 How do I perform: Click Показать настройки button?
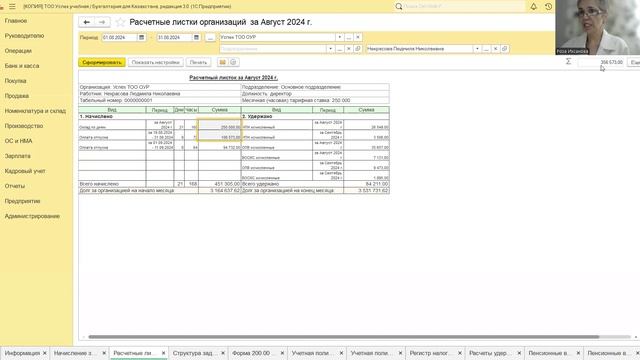pyautogui.click(x=156, y=62)
